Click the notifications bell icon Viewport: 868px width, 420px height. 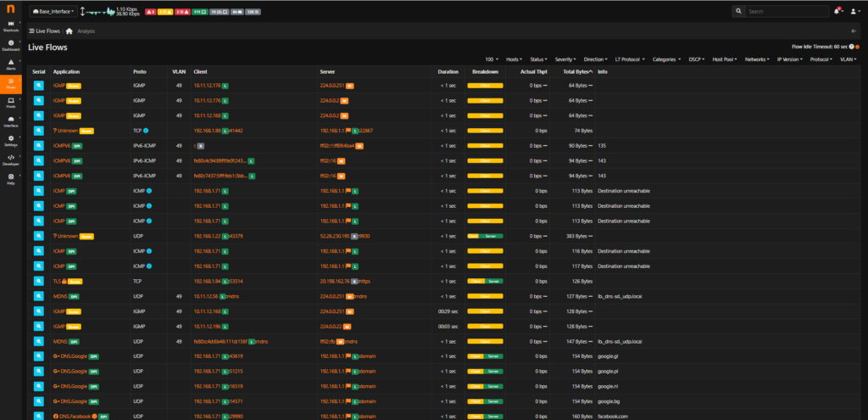[x=837, y=11]
